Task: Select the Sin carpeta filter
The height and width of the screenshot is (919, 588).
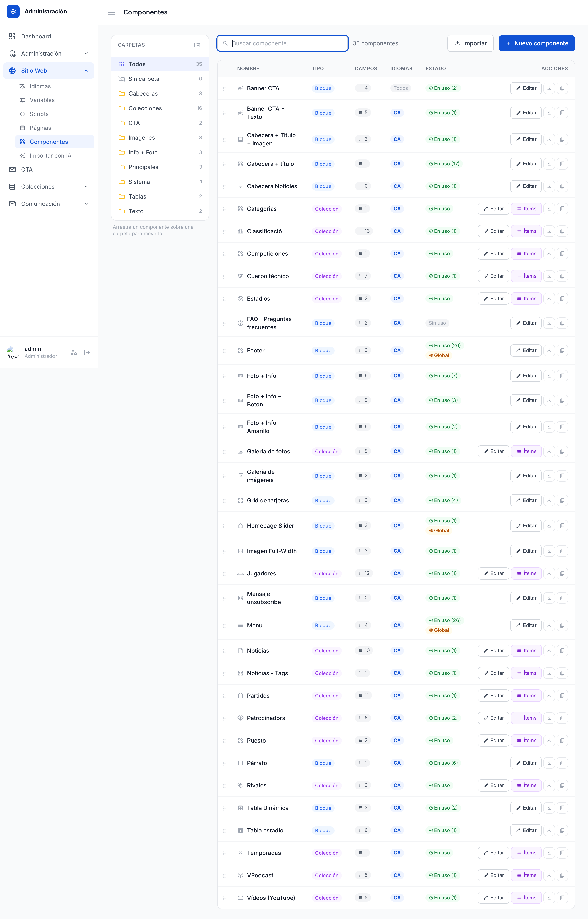Action: point(160,79)
